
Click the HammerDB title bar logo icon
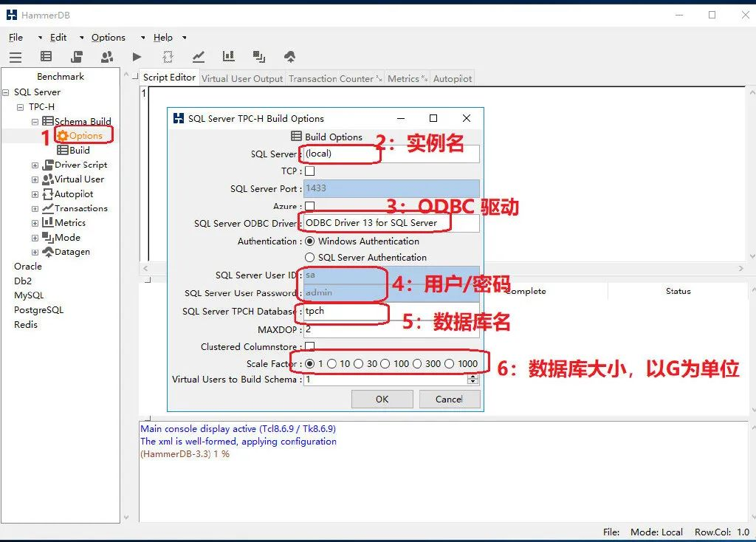pyautogui.click(x=12, y=15)
